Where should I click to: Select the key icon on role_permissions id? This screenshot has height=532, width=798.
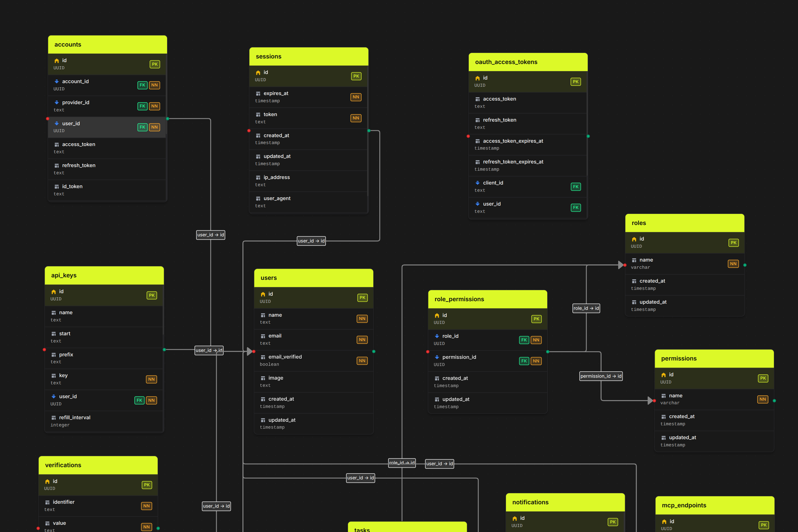click(x=436, y=315)
